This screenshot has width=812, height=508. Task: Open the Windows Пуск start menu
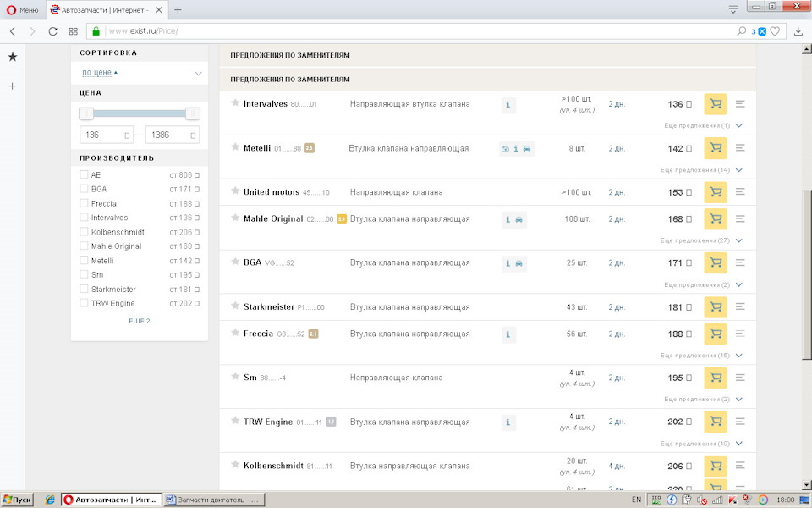17,500
